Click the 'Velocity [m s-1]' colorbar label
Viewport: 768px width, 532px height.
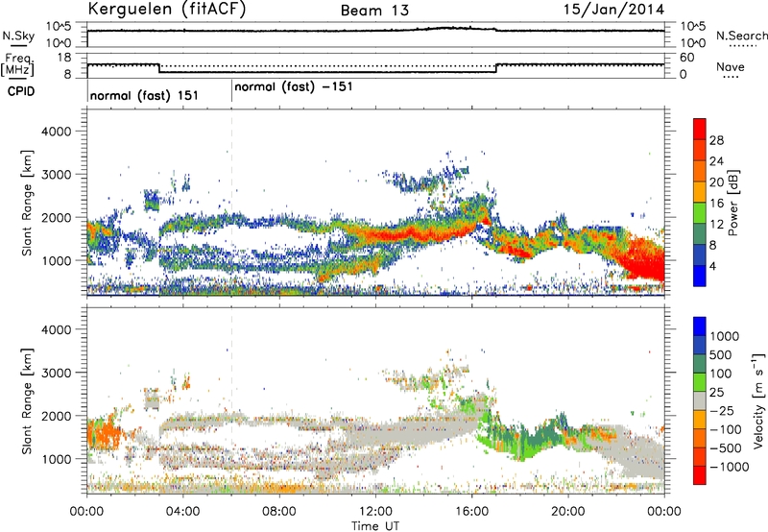tap(758, 400)
